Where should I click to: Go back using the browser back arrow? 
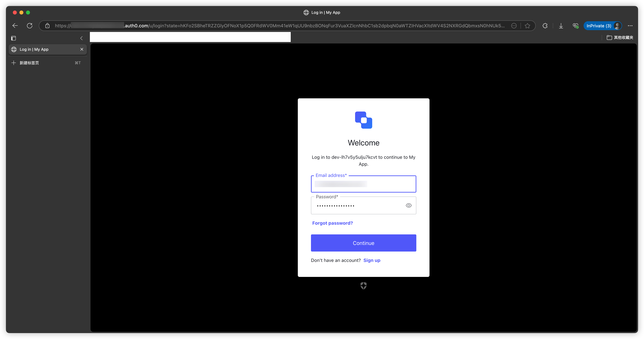pyautogui.click(x=15, y=26)
